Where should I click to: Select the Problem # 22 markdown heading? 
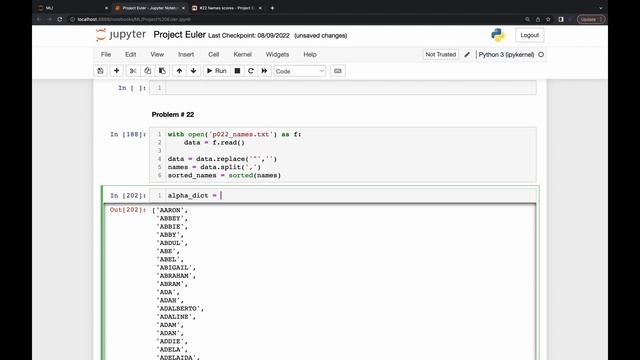tap(173, 115)
